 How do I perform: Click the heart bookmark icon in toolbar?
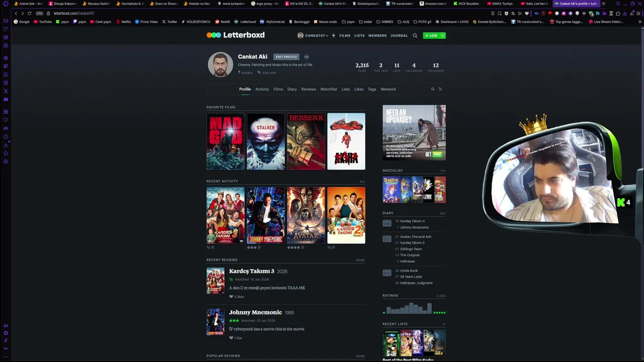[527, 13]
